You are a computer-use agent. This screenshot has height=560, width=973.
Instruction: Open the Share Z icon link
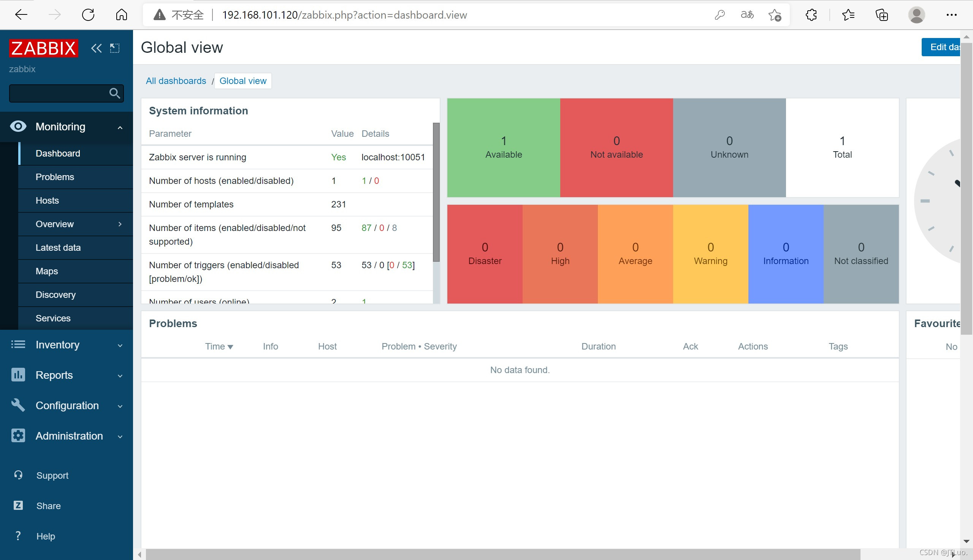pos(18,505)
